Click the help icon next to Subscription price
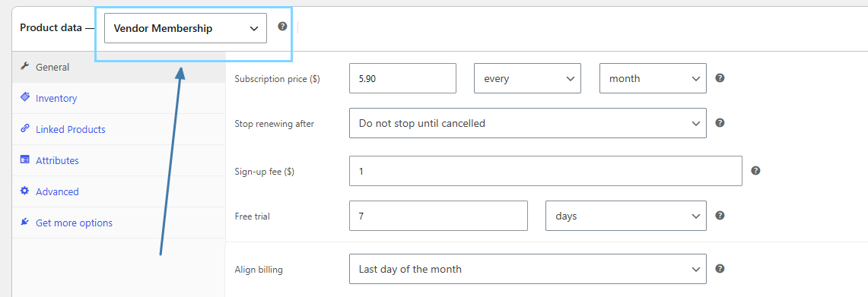 720,78
